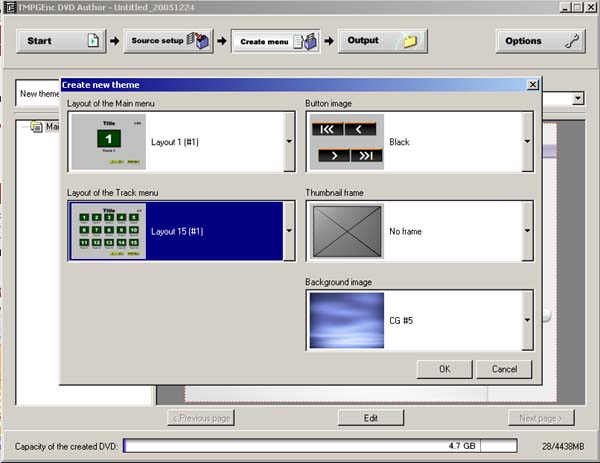
Task: Confirm the theme with OK
Action: point(445,369)
